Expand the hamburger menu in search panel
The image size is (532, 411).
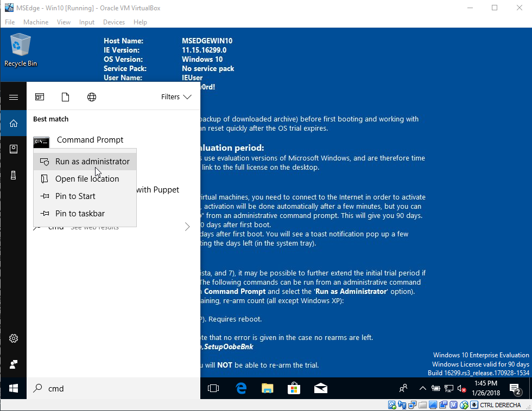click(14, 98)
